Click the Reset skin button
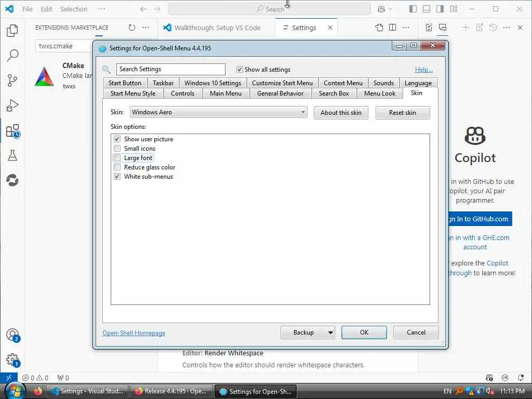532x399 pixels. [403, 113]
